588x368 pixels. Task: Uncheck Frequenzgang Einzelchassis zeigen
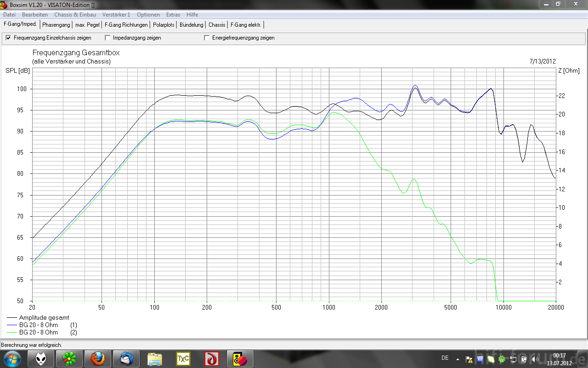[8, 38]
